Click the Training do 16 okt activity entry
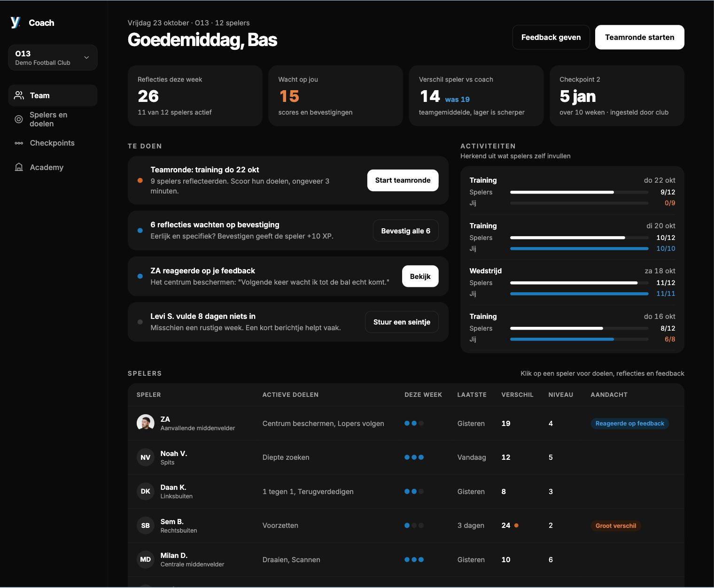 [x=572, y=328]
